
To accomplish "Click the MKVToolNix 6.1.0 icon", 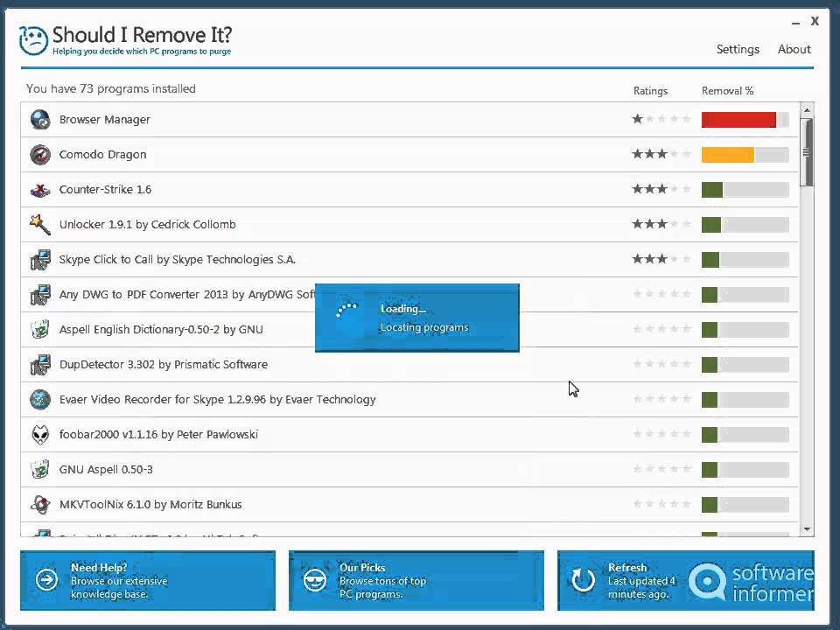I will pos(39,505).
